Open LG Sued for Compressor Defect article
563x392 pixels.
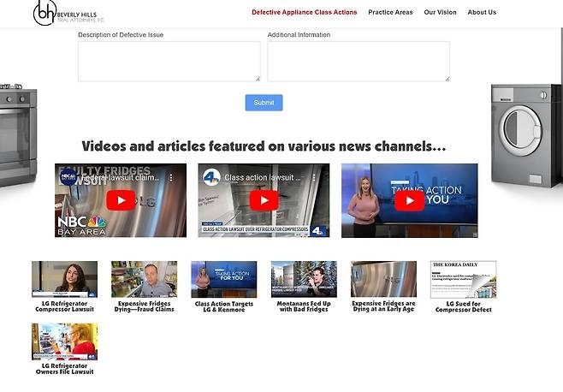pyautogui.click(x=463, y=280)
